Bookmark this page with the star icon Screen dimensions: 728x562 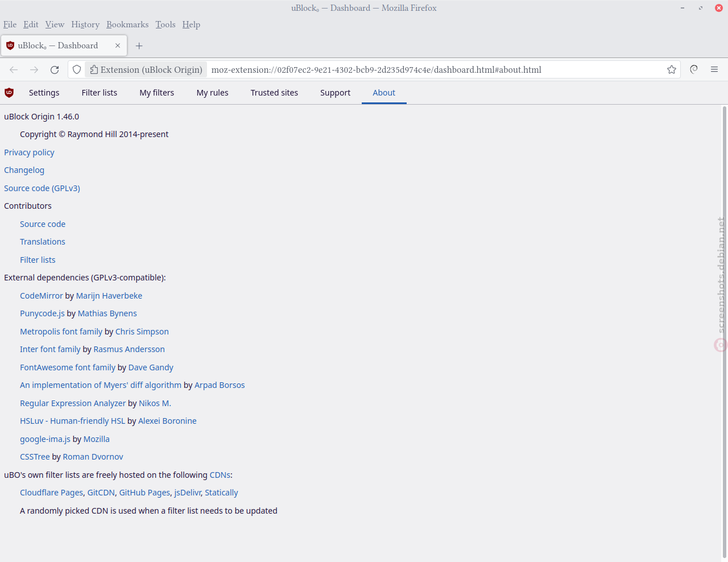[x=672, y=69]
